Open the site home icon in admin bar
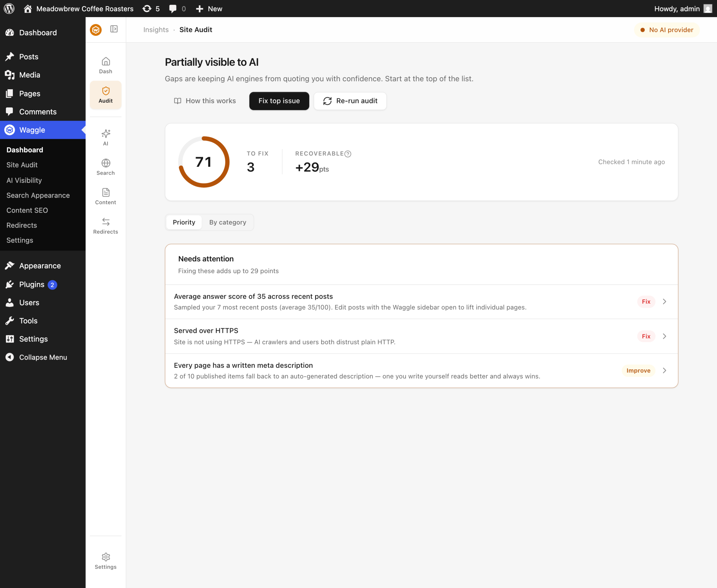This screenshot has height=588, width=717. 28,8
